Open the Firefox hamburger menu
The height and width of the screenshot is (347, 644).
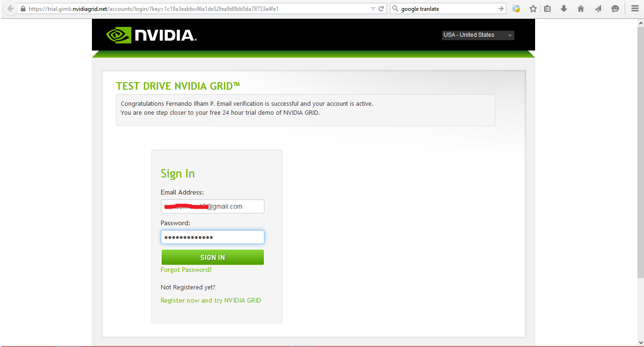tap(635, 8)
